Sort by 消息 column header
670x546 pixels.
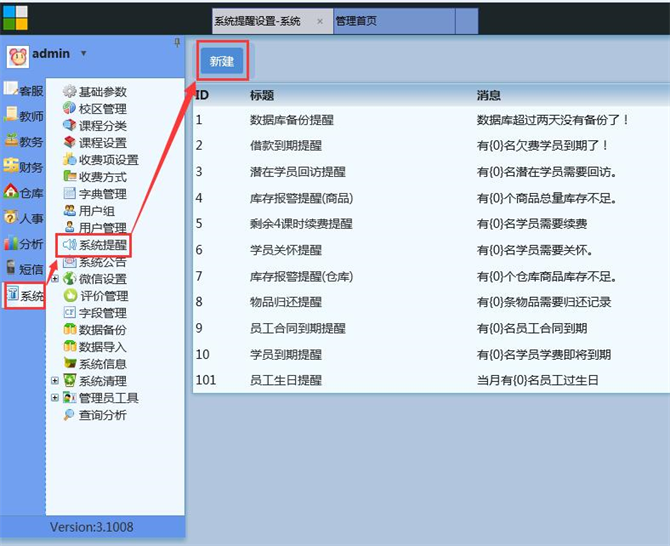pyautogui.click(x=489, y=95)
